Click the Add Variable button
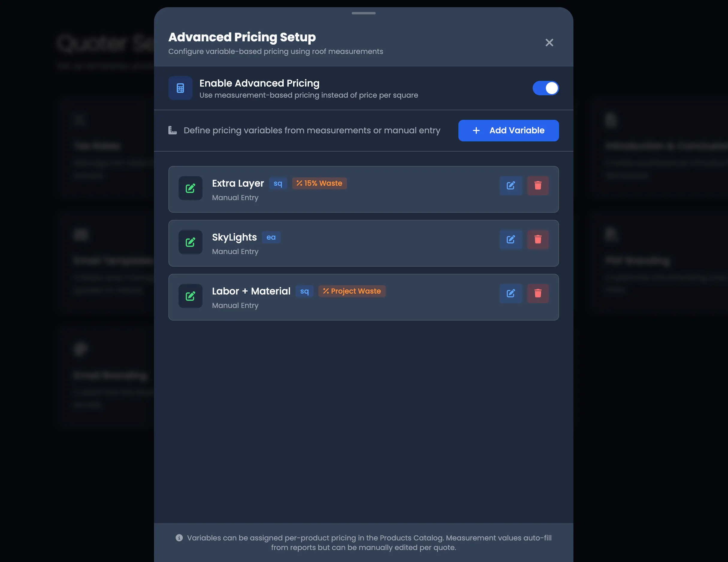Screen dimensions: 728x562 (x=508, y=130)
